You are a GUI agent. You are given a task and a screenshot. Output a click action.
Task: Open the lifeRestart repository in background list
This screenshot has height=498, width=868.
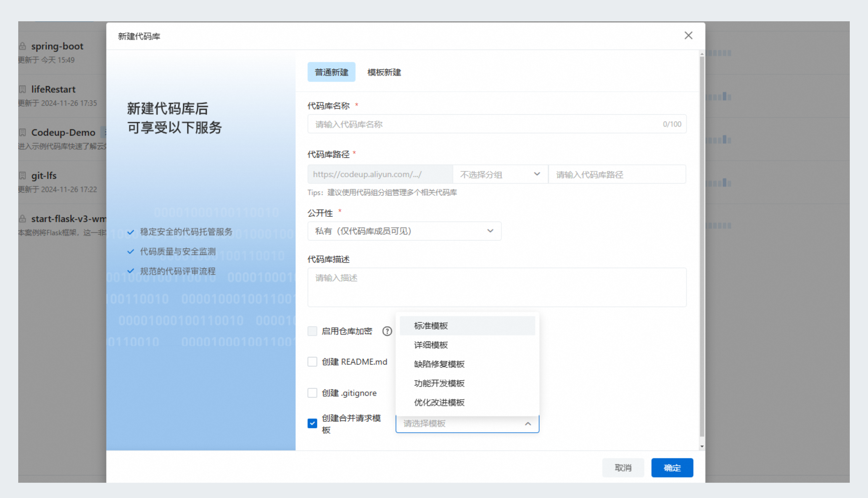pyautogui.click(x=53, y=89)
